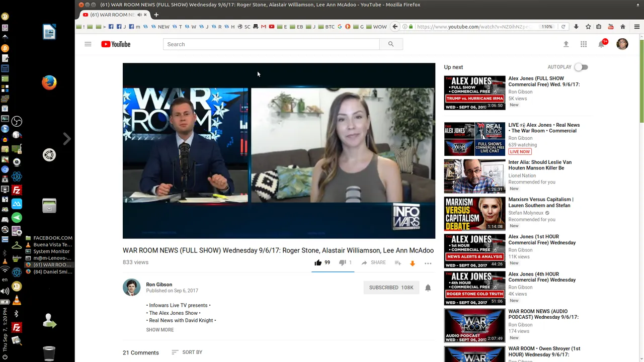Screen dimensions: 644x362
Task: Click the orange download arrow below video
Action: (x=413, y=263)
